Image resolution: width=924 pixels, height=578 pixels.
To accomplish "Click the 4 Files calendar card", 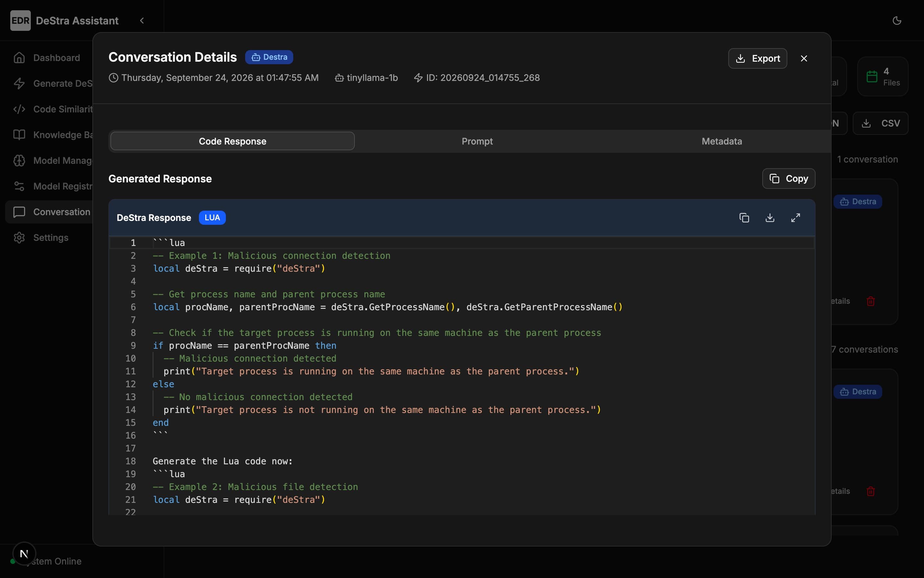I will tap(883, 76).
